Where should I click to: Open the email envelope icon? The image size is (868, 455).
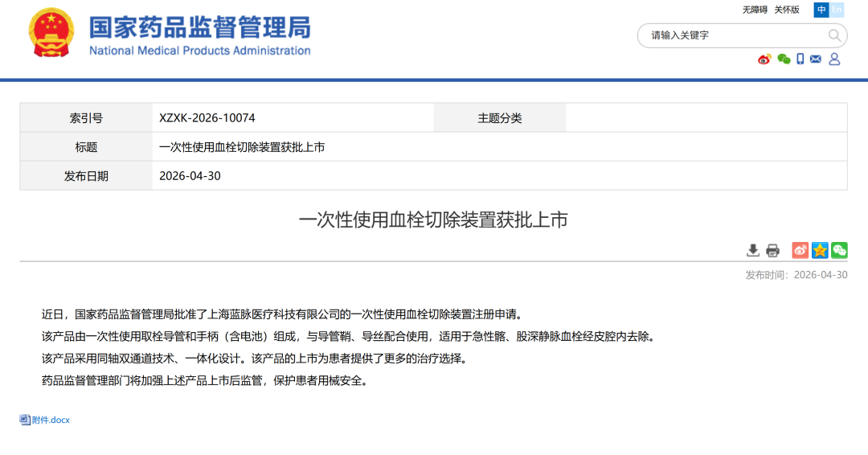coord(816,59)
